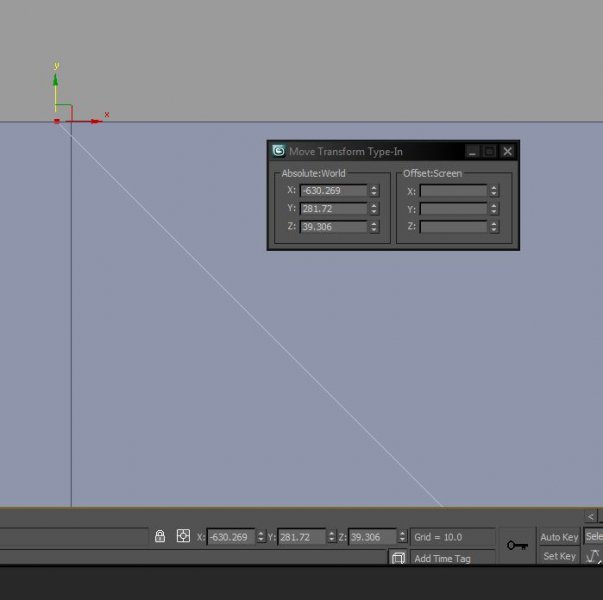
Task: Minimize the Move Transform Type-In dialog
Action: pyautogui.click(x=472, y=152)
